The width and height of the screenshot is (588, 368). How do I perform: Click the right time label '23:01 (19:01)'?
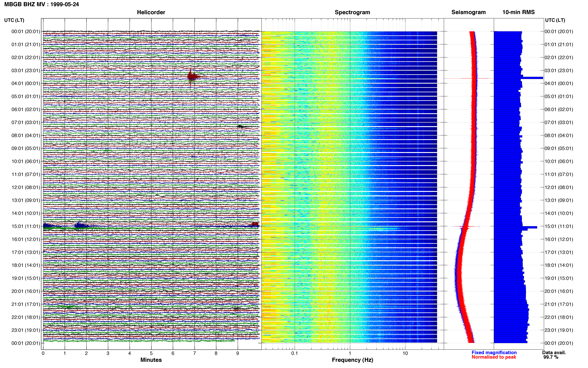[559, 330]
